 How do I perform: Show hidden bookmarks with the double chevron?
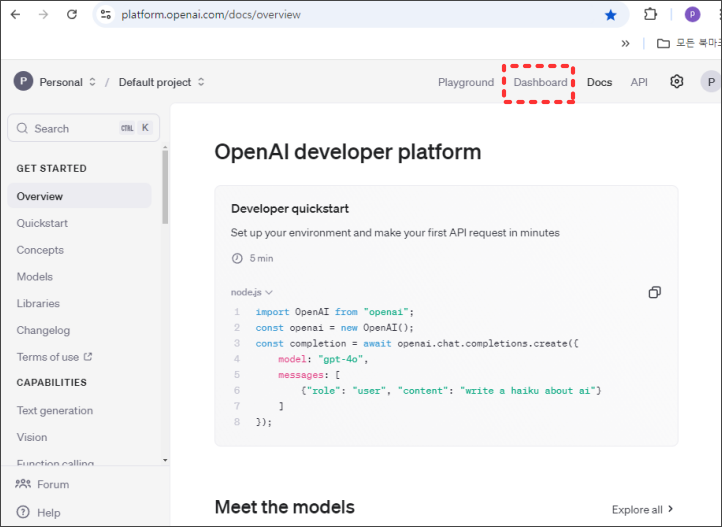(x=625, y=44)
